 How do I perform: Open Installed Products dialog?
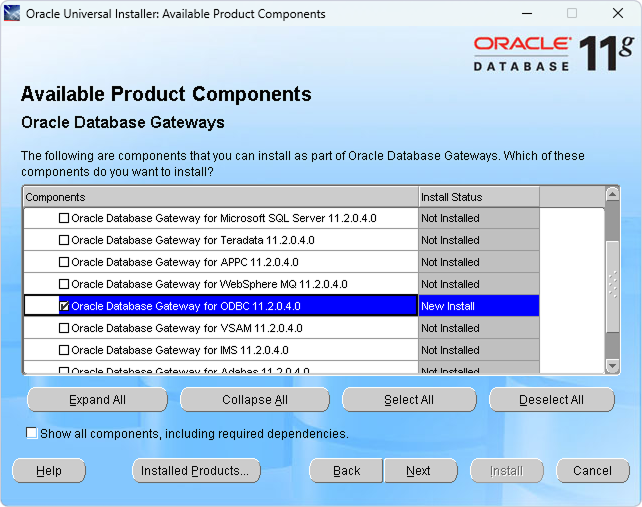196,471
